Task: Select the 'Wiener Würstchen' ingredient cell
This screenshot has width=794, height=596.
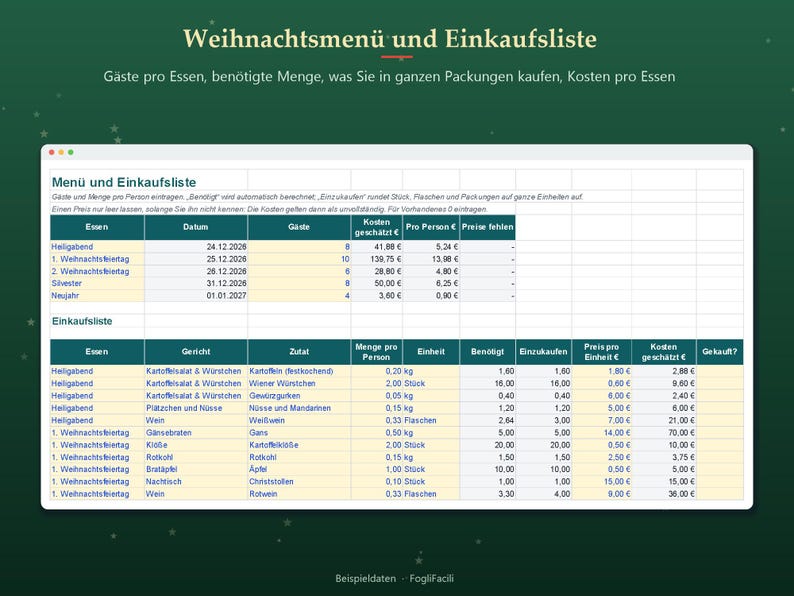Action: (299, 383)
